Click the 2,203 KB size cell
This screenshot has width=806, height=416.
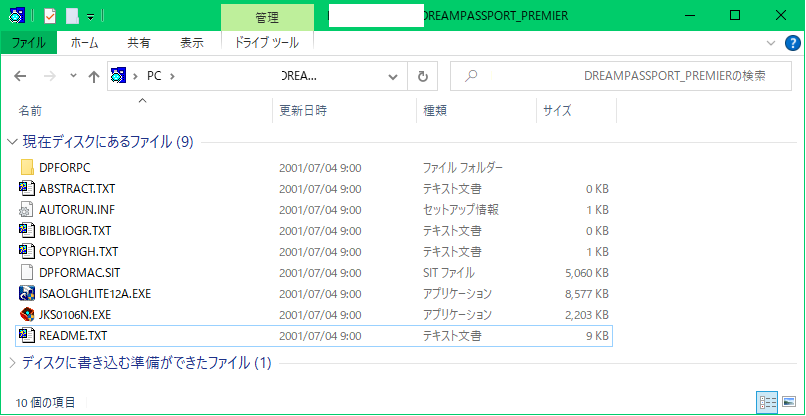[x=587, y=315]
